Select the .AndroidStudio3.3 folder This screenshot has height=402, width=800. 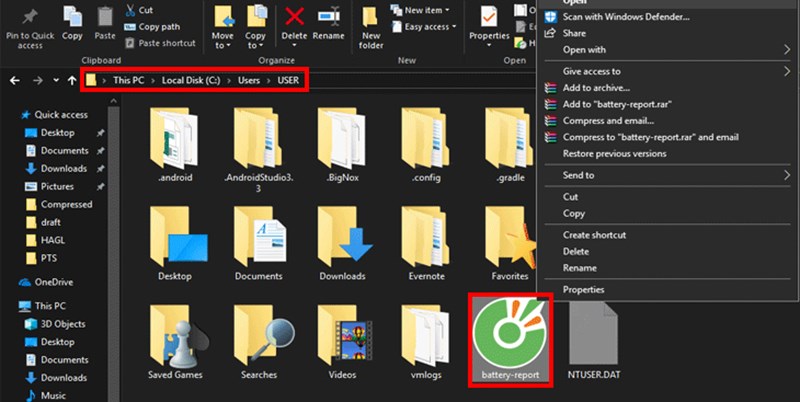[x=258, y=150]
